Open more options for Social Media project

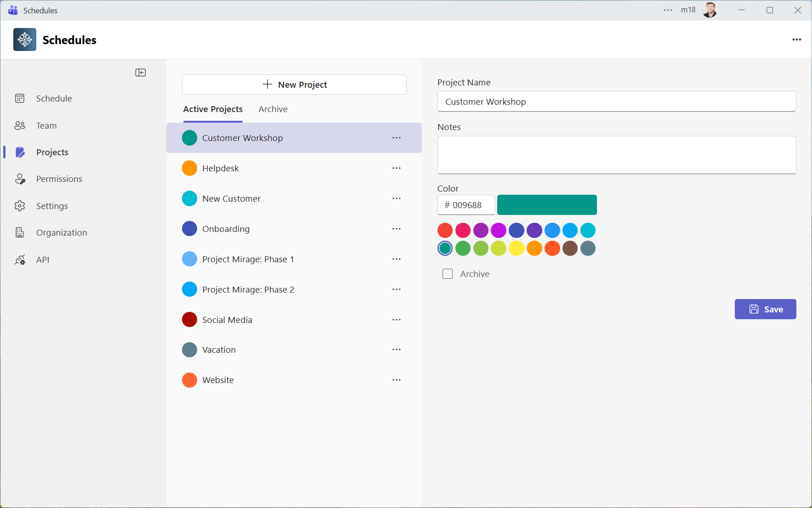tap(397, 320)
